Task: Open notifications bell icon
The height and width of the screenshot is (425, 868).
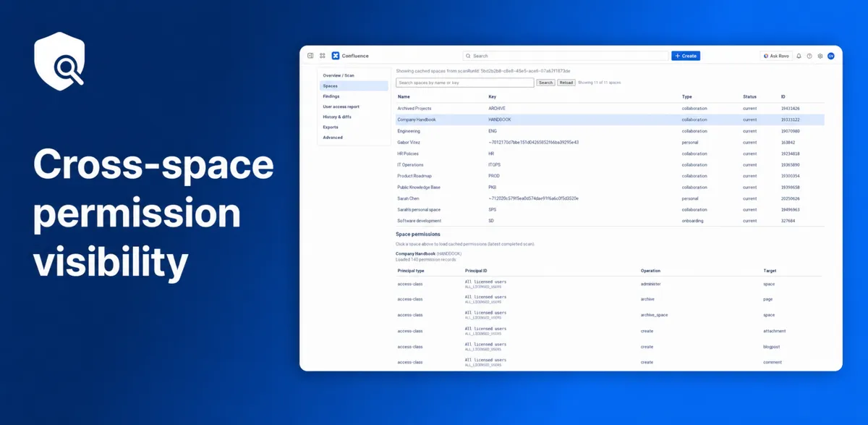Action: pyautogui.click(x=799, y=56)
